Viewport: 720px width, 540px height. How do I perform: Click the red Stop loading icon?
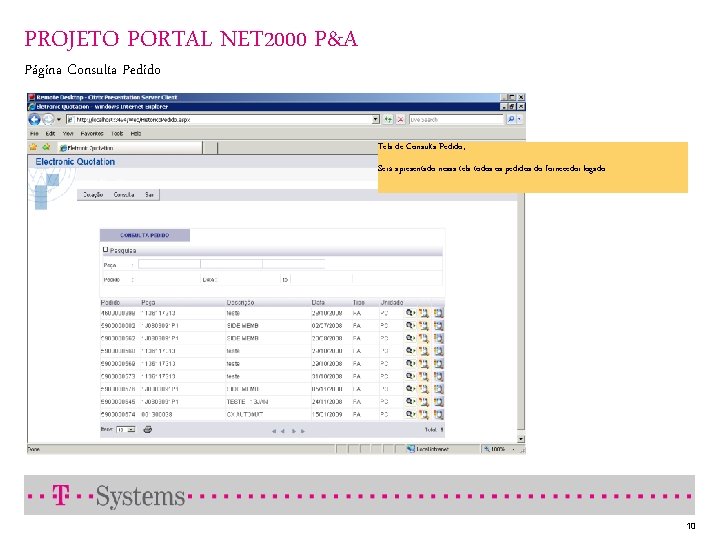click(400, 119)
